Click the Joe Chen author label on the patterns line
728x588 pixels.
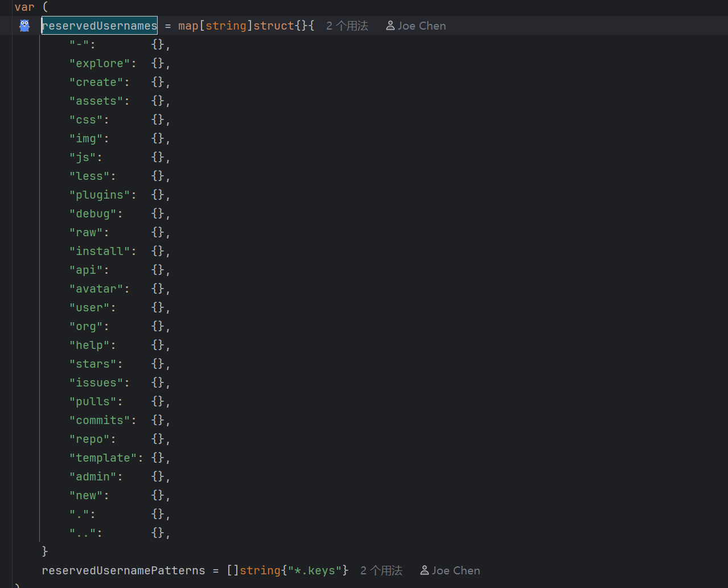(456, 570)
